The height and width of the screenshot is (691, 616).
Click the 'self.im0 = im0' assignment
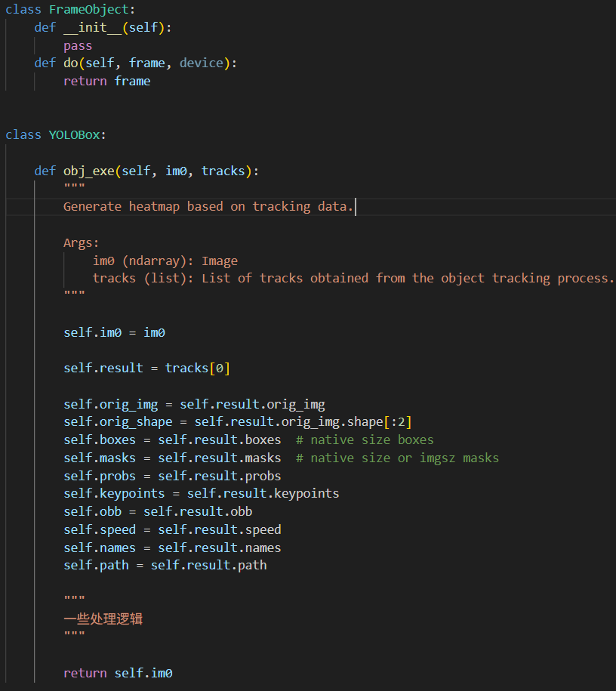(115, 332)
